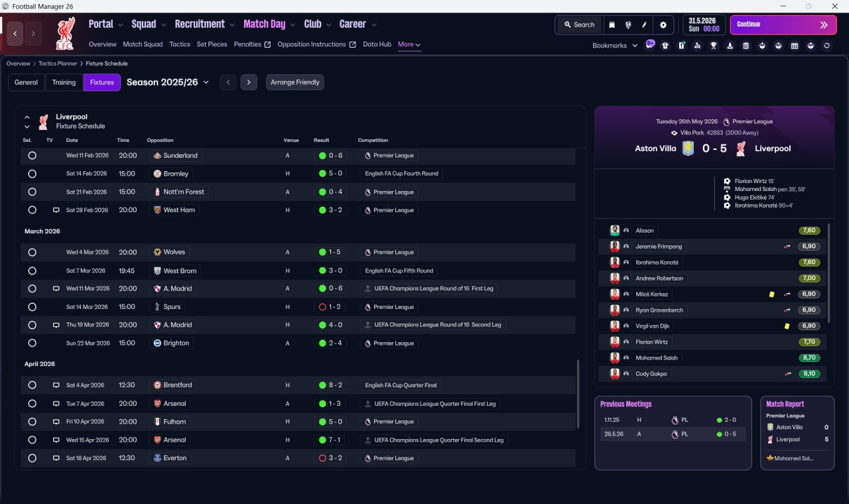The image size is (849, 504).
Task: Click Tactics Planner breadcrumb link
Action: 57,64
